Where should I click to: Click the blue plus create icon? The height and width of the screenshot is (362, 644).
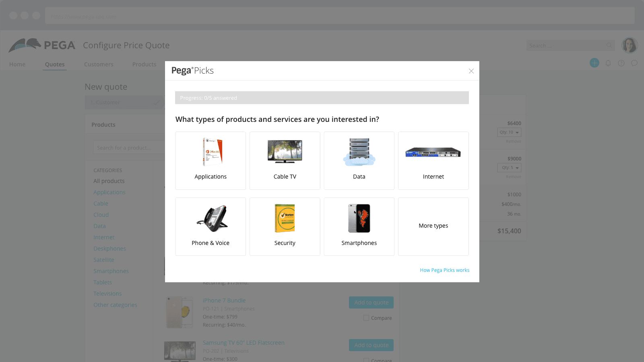(x=594, y=63)
